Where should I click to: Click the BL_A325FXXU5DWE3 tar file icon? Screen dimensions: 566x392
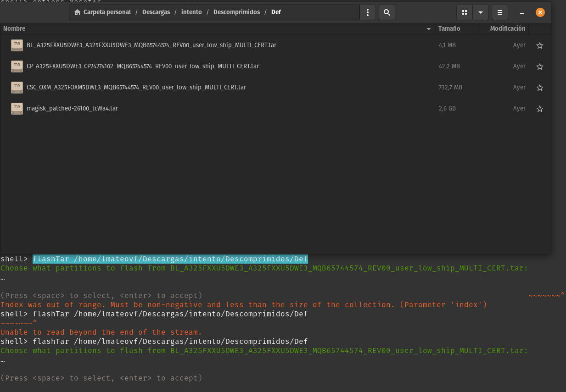tap(17, 45)
